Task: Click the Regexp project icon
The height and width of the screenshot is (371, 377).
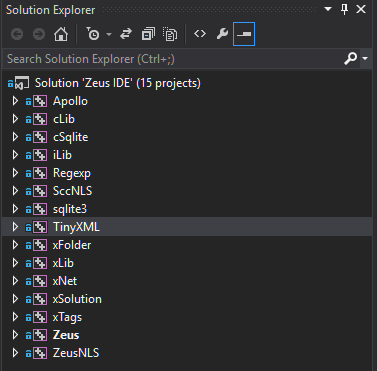Action: coord(40,173)
